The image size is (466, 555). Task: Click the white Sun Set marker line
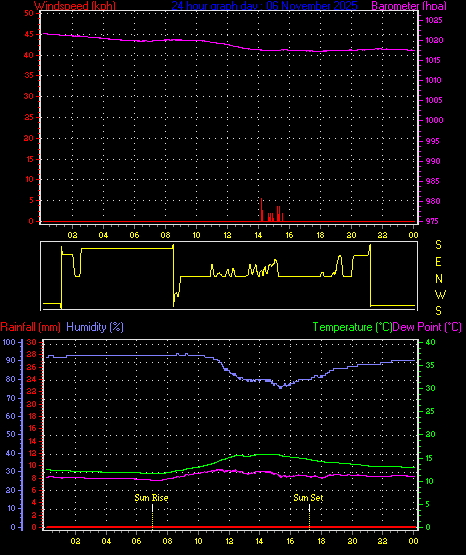click(x=310, y=508)
